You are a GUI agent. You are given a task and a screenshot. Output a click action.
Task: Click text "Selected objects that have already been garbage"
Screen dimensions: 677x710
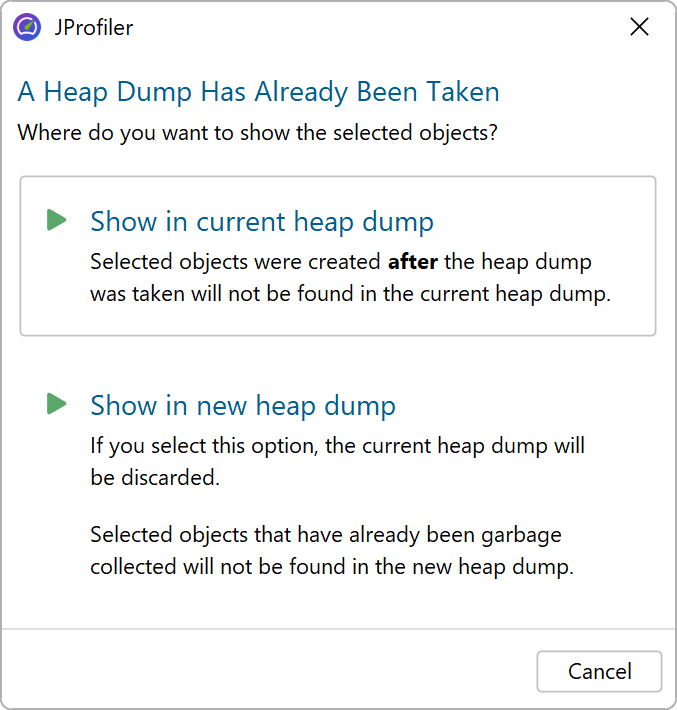pos(325,535)
